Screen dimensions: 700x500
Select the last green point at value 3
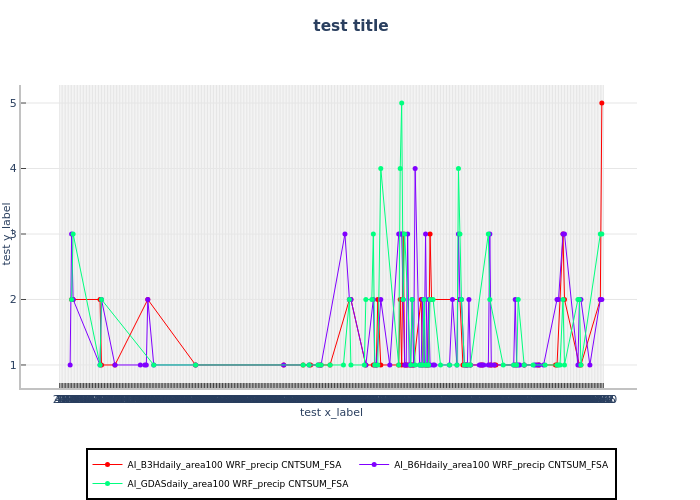point(600,234)
